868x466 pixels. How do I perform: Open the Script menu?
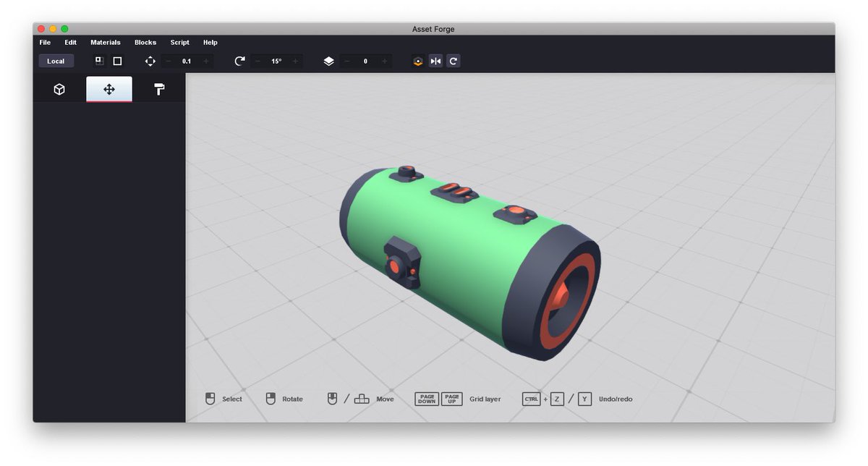[x=179, y=43]
